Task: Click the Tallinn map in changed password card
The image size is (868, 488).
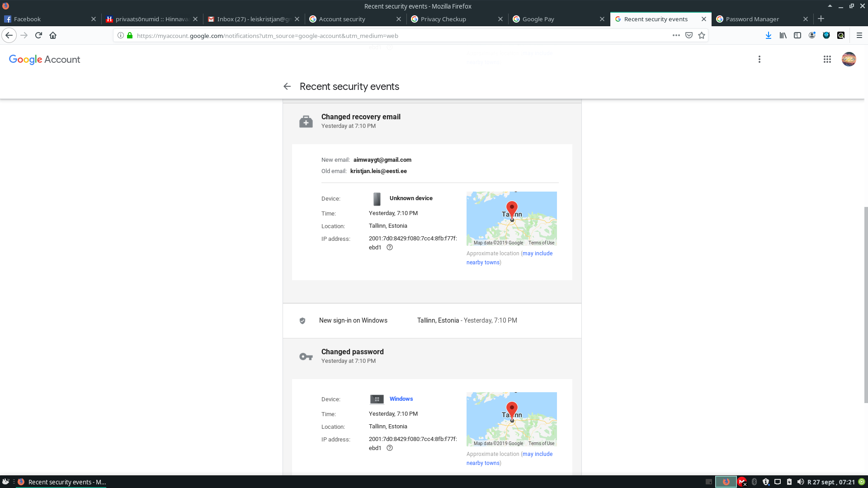Action: [511, 419]
